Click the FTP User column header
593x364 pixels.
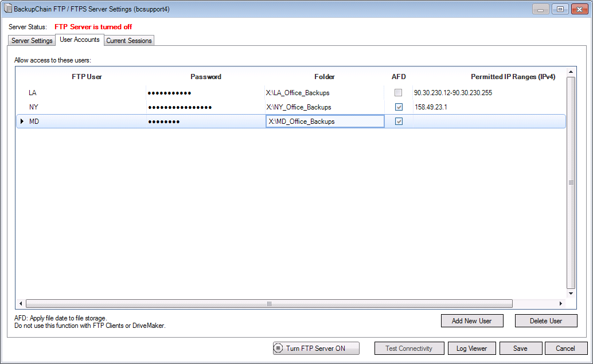pos(87,77)
